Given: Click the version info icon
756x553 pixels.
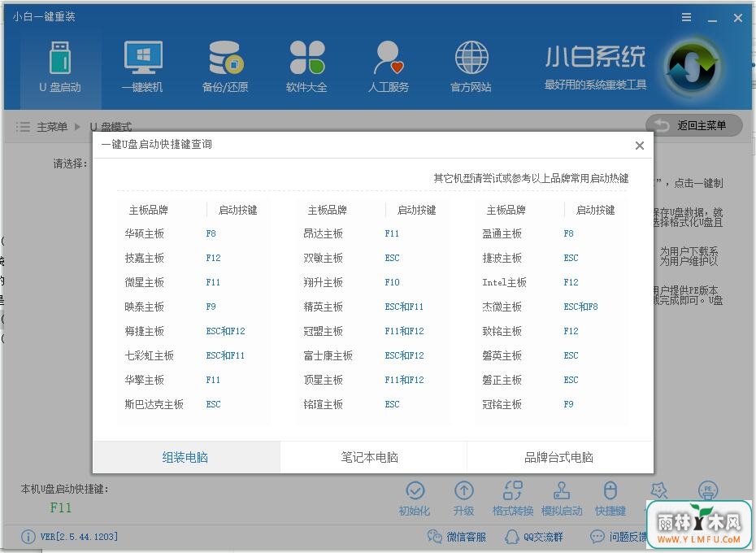Looking at the screenshot, I should click(28, 537).
